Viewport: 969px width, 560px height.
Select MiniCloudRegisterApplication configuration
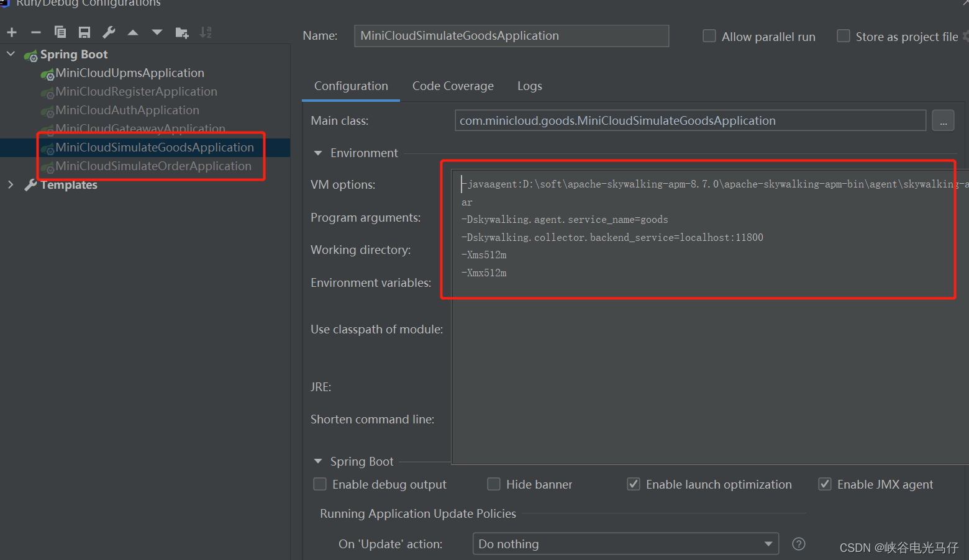point(137,92)
